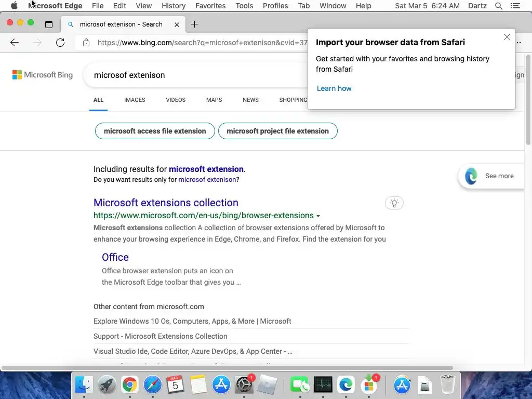Open 'Microsoft extensions collection' result
The height and width of the screenshot is (399, 532).
[x=166, y=203]
